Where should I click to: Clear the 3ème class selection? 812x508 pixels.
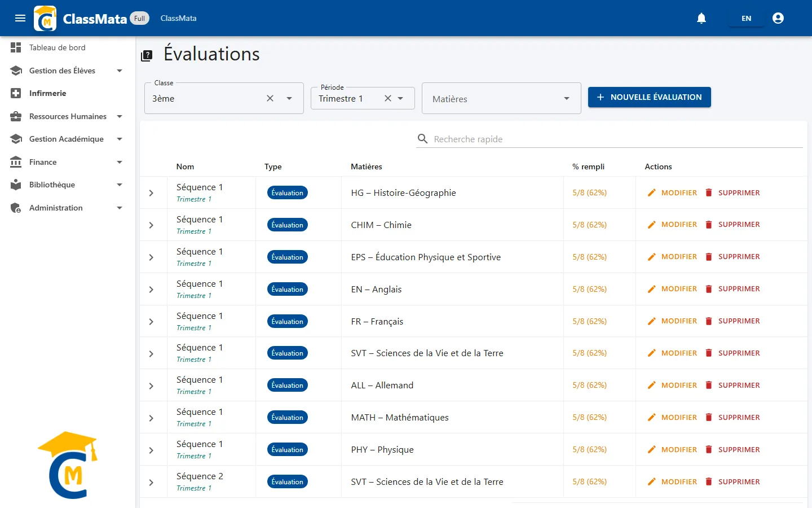270,98
